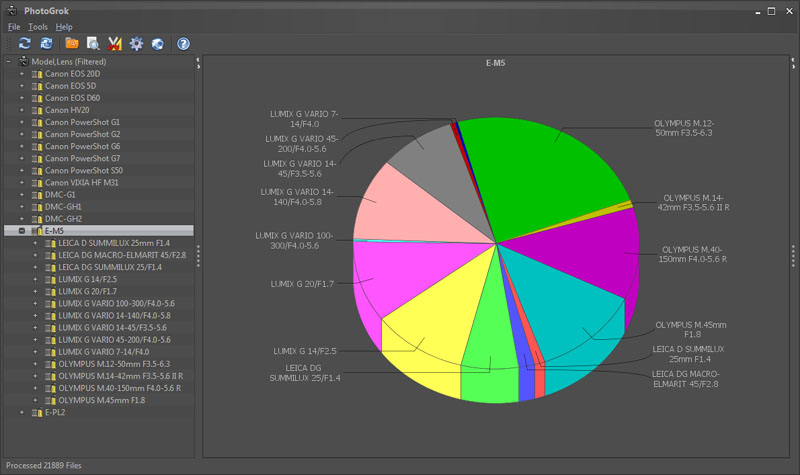Viewport: 800px width, 475px height.
Task: Expand the Canon EOS D60 node
Action: tap(21, 98)
